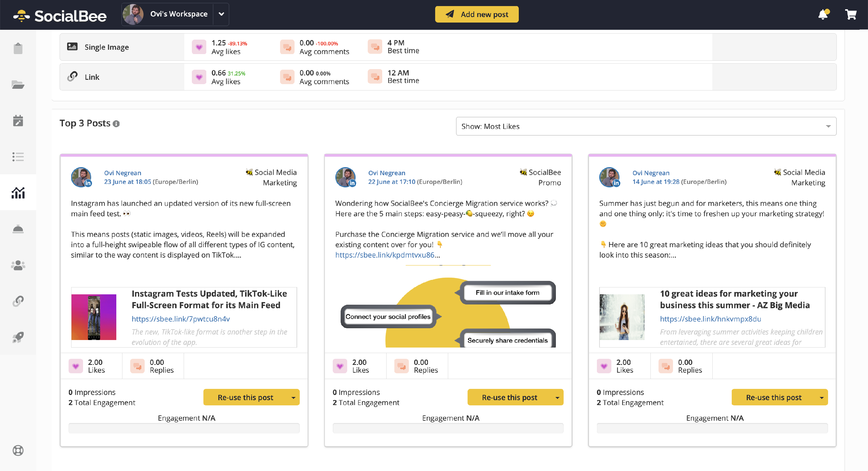The image size is (868, 471).
Task: Click the Best time icon for 4 PM
Action: (375, 47)
